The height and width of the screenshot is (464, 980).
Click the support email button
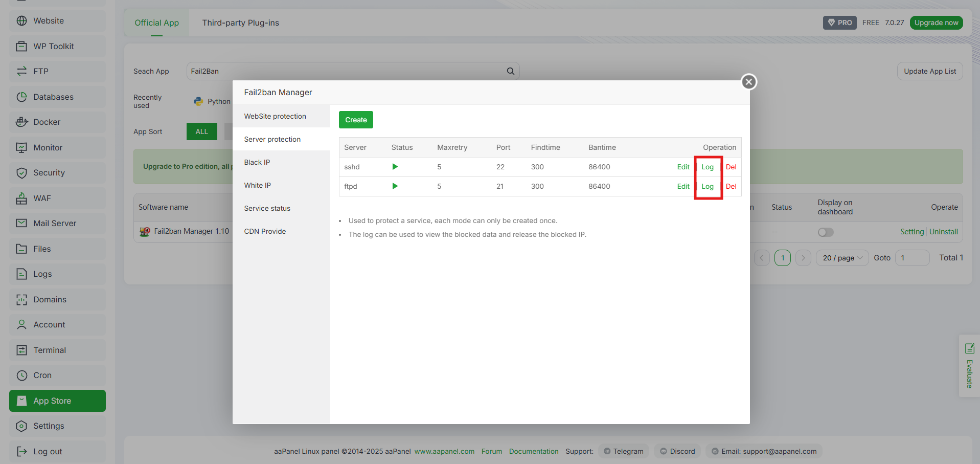pos(764,451)
